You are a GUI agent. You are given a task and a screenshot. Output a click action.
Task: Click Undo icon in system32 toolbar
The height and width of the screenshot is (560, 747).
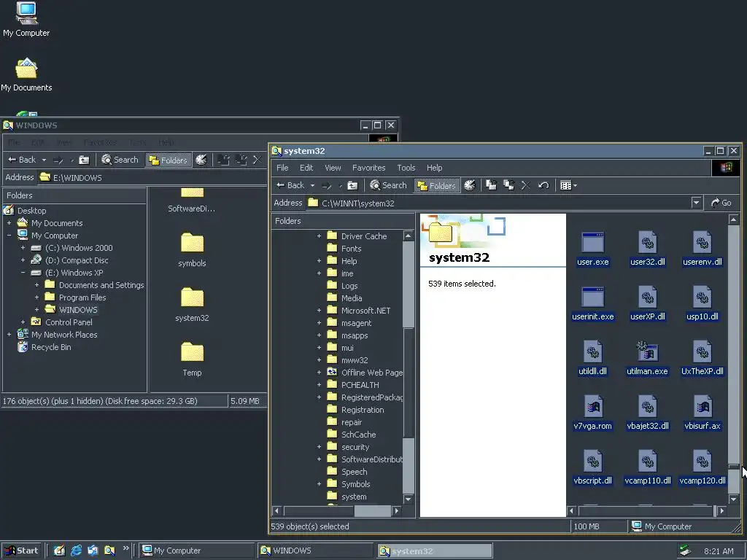coord(543,185)
